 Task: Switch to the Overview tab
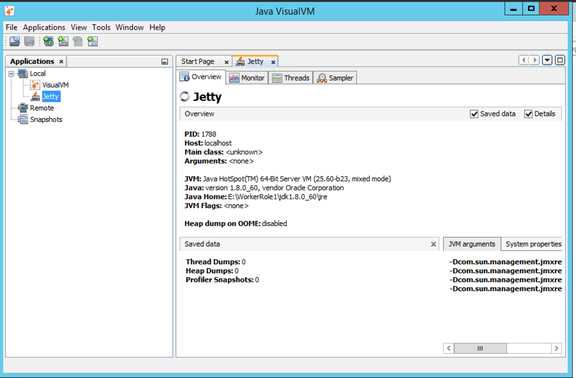click(202, 77)
